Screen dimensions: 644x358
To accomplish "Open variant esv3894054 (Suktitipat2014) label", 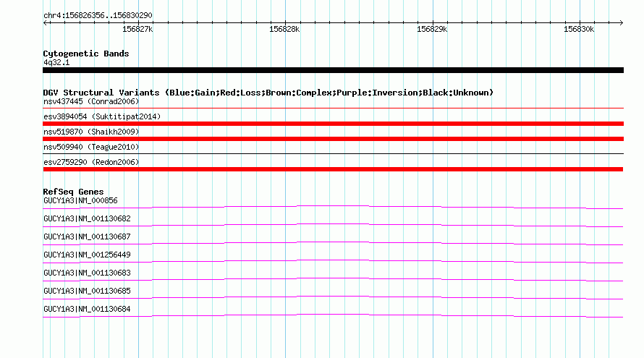I will click(102, 116).
